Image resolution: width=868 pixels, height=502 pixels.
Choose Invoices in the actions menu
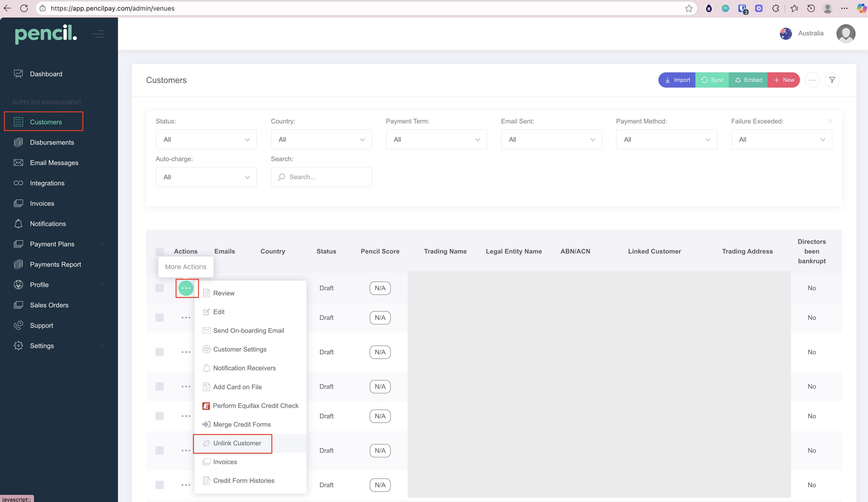click(x=250, y=462)
